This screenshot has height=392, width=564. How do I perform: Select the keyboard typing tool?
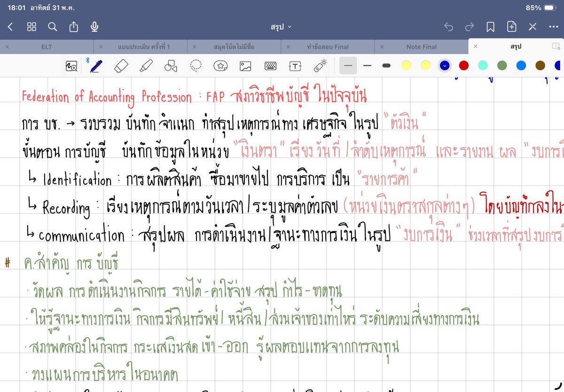(x=270, y=66)
